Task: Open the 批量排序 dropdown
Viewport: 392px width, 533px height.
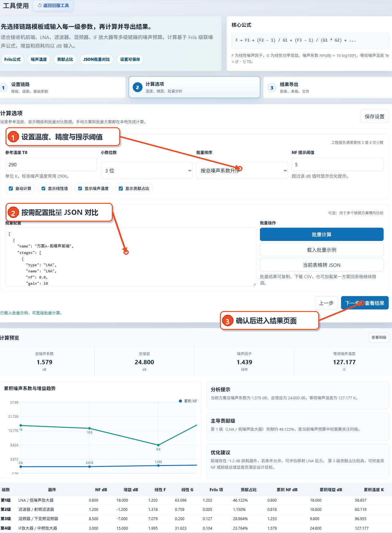Action: pos(242,171)
